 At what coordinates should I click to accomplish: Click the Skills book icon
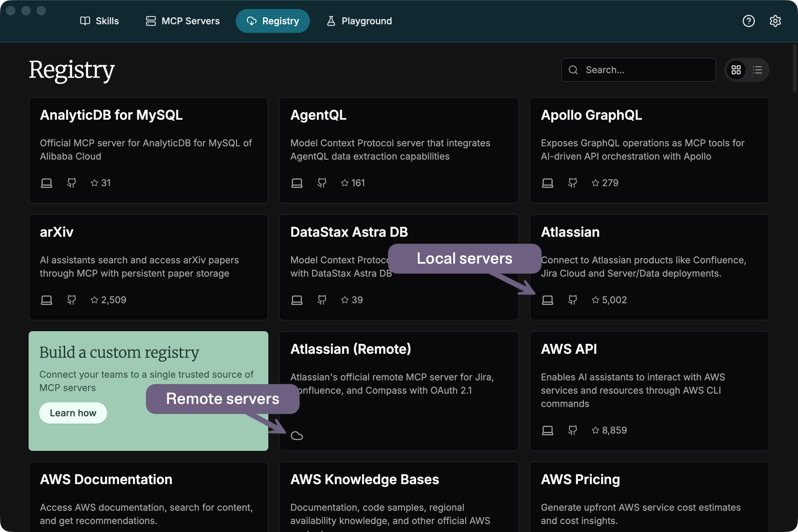85,21
